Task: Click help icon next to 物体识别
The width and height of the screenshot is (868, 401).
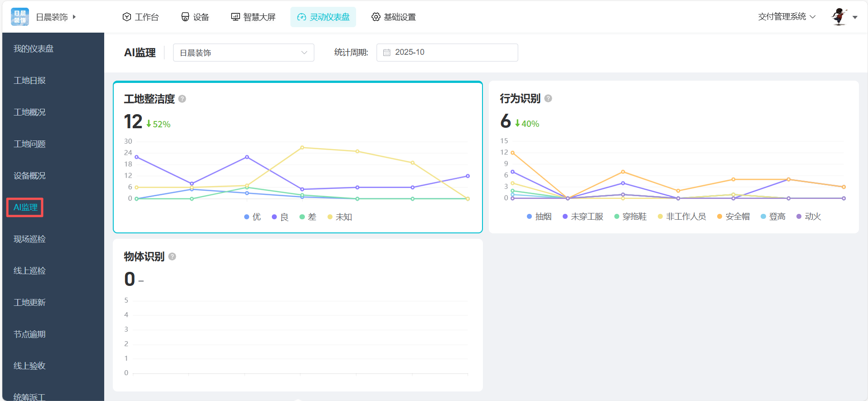Action: [172, 256]
